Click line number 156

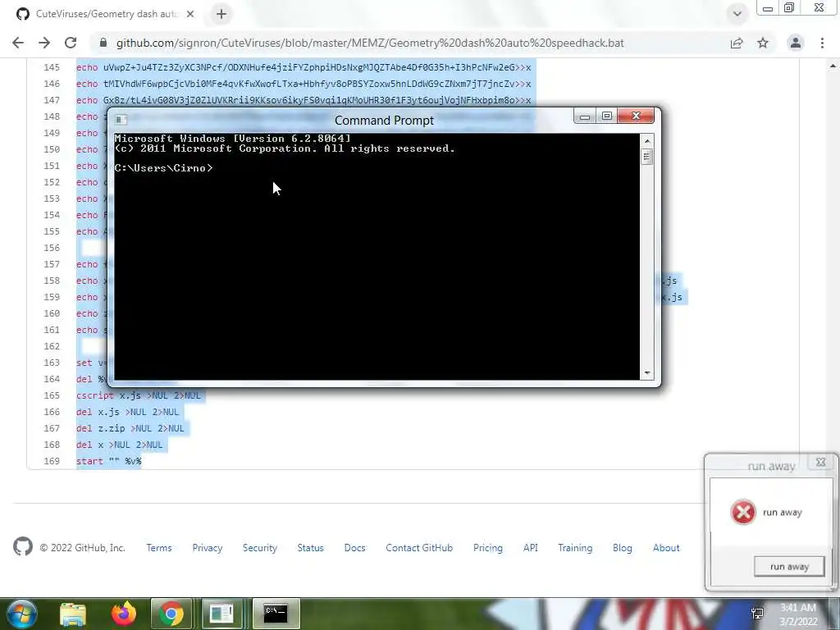tap(52, 248)
